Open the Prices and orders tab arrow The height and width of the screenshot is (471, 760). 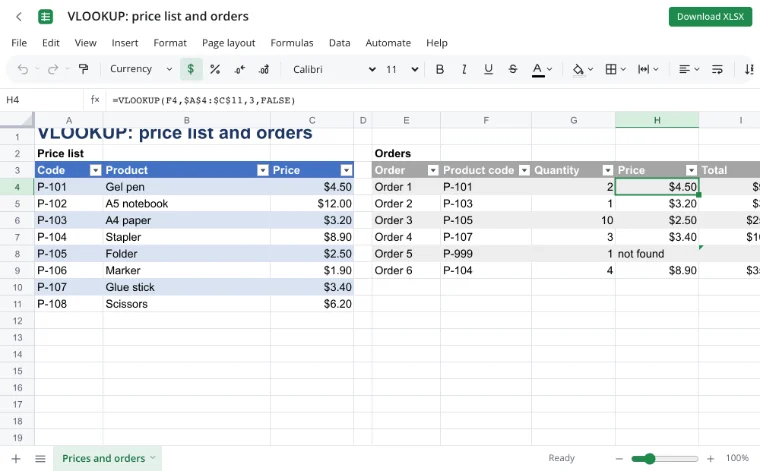[x=153, y=457]
